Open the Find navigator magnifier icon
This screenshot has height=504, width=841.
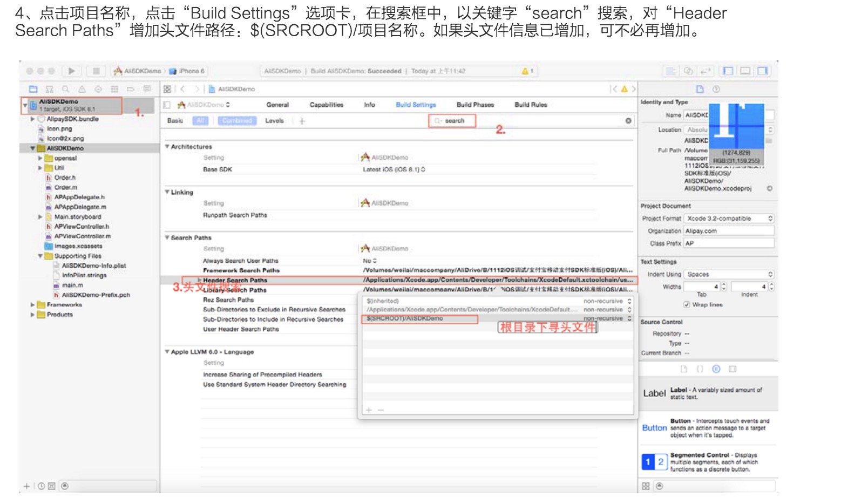point(66,89)
